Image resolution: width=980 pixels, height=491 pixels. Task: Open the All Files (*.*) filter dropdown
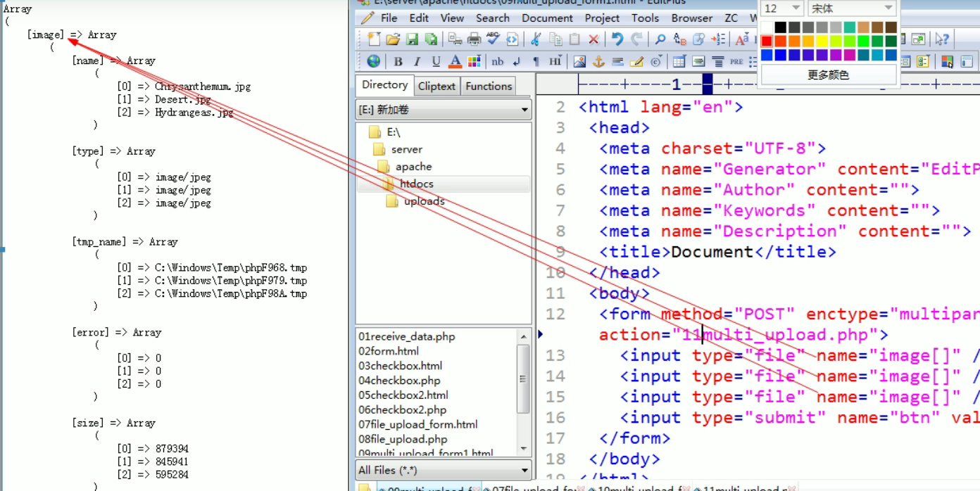click(444, 470)
